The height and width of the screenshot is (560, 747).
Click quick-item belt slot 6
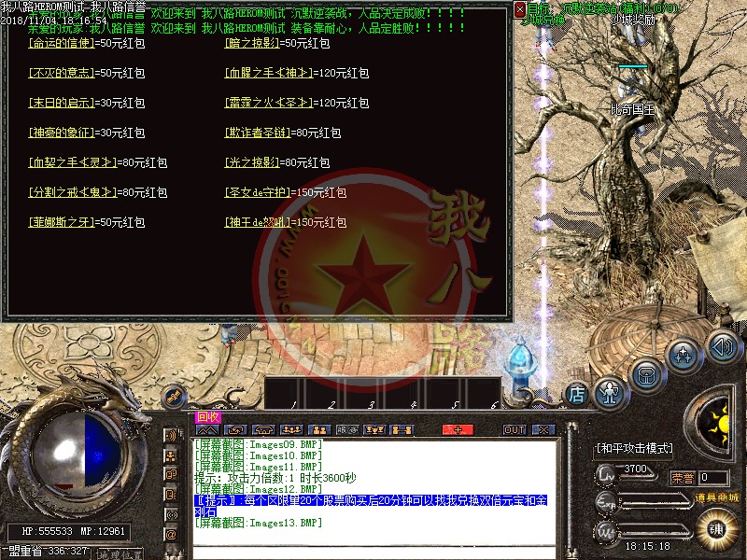[x=482, y=394]
